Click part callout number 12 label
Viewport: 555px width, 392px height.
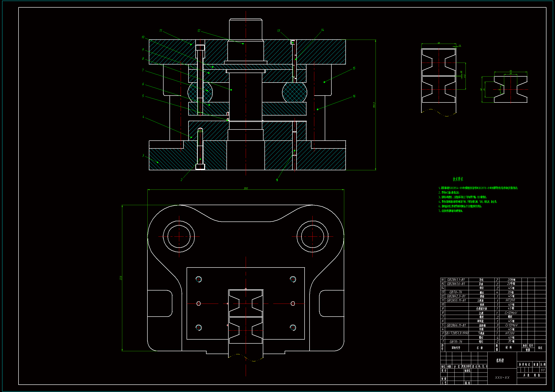[x=199, y=31]
